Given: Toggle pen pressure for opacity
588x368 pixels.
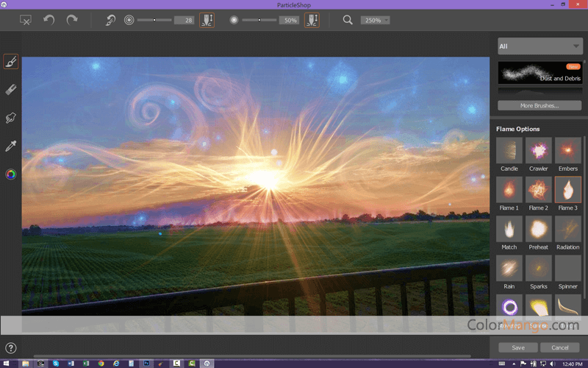Looking at the screenshot, I should 312,20.
